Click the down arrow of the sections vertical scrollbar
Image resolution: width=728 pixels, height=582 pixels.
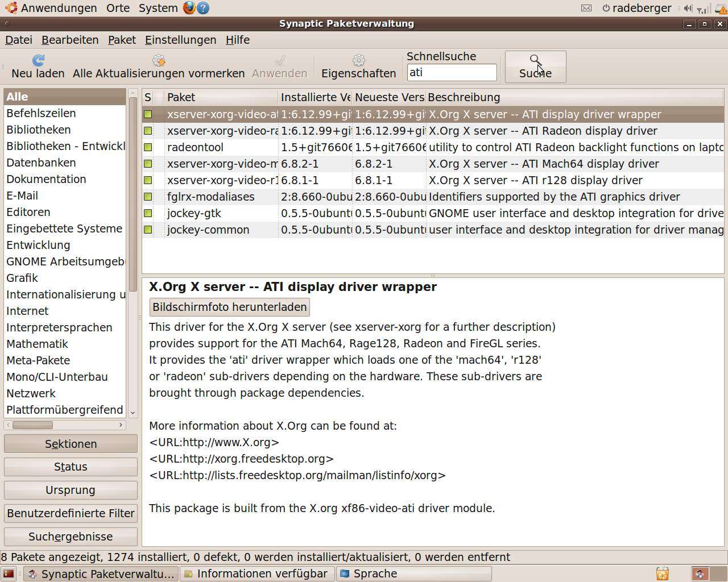click(133, 413)
